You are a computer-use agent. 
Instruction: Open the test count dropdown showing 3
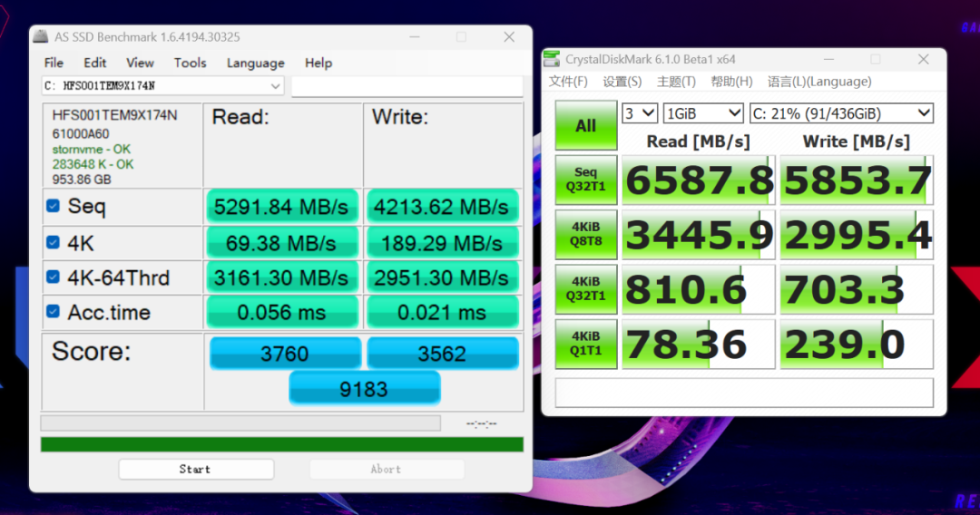pos(640,113)
